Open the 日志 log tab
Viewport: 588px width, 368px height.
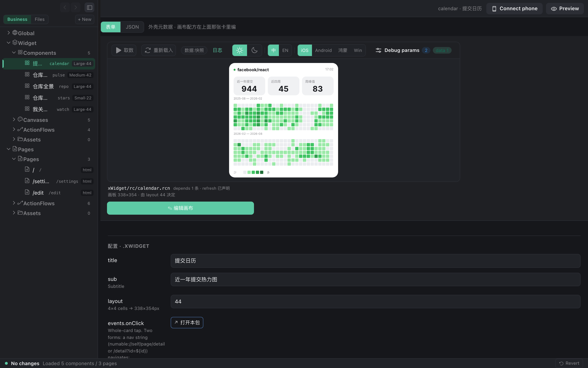click(217, 50)
